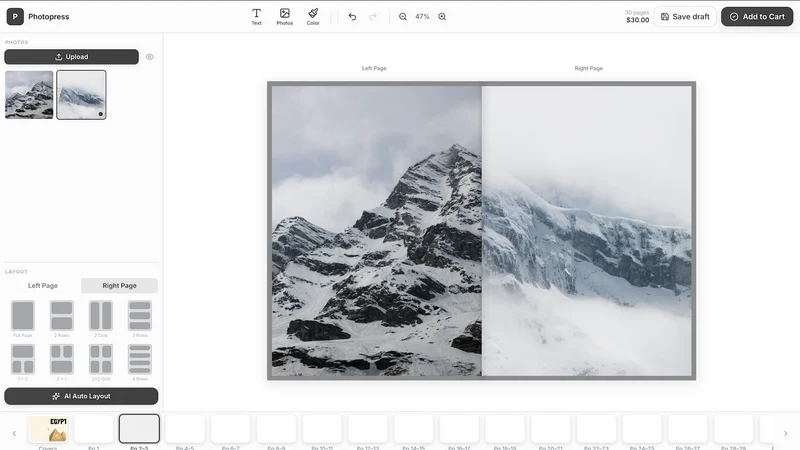
Task: Open the Pg 4-5 spread thumbnail
Action: point(185,429)
